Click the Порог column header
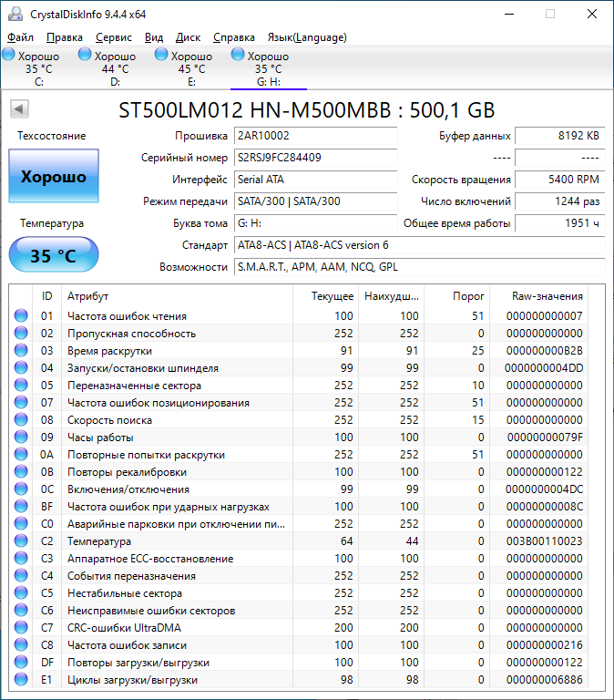614x700 pixels. click(x=456, y=296)
